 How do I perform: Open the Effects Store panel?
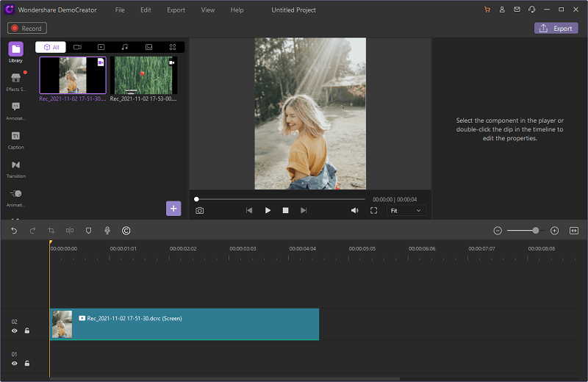point(15,82)
